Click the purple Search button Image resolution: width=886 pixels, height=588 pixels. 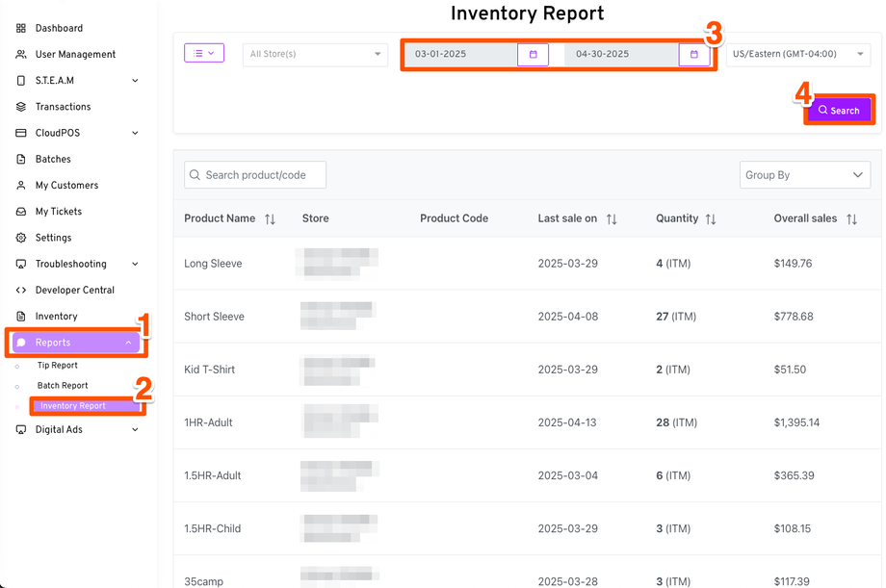(x=839, y=111)
